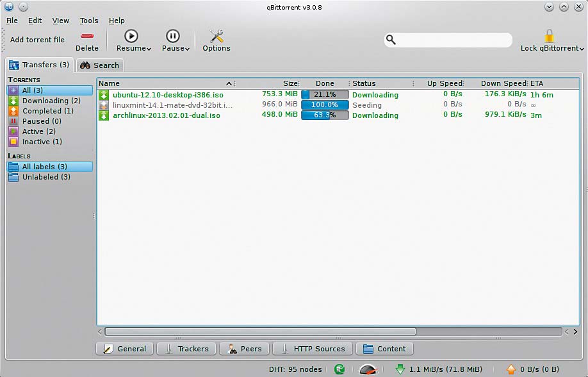Screen dimensions: 588x377
Task: Click the Resume play icon
Action: point(131,36)
